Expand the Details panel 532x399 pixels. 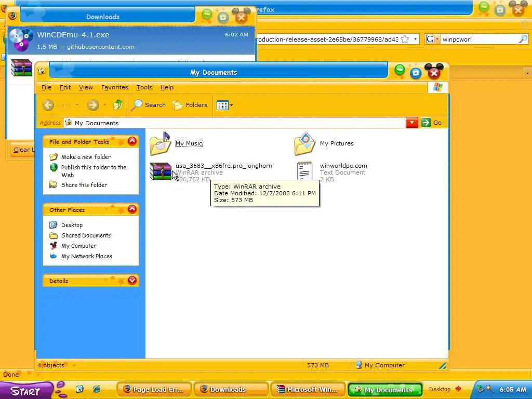[x=132, y=280]
